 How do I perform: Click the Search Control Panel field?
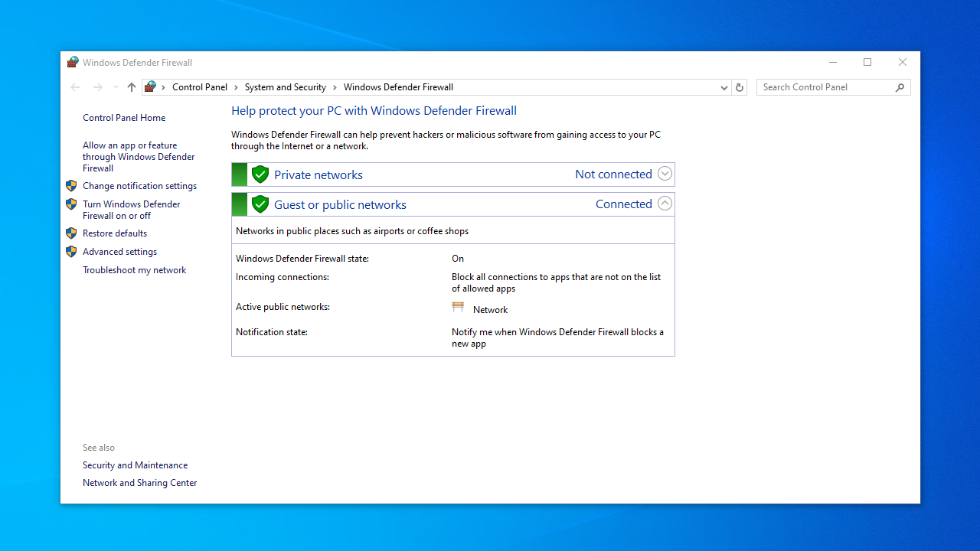825,87
